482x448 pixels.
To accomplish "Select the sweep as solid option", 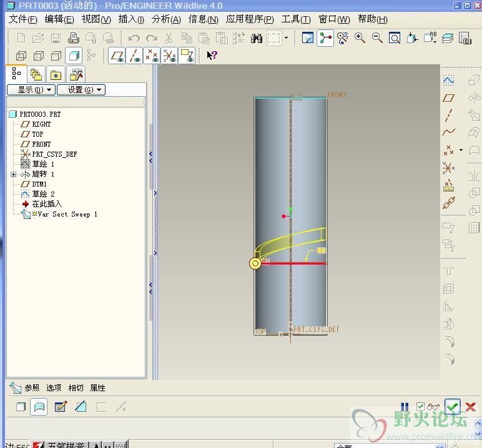I will coord(21,407).
